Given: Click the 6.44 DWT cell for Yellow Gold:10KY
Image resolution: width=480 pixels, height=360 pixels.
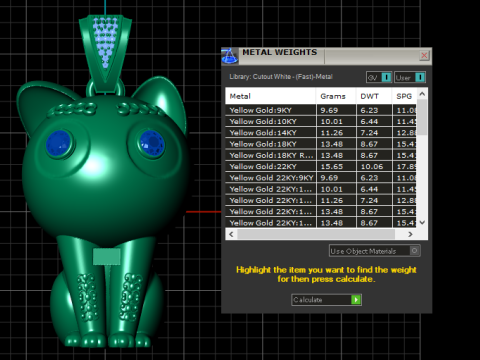Looking at the screenshot, I should (x=374, y=122).
